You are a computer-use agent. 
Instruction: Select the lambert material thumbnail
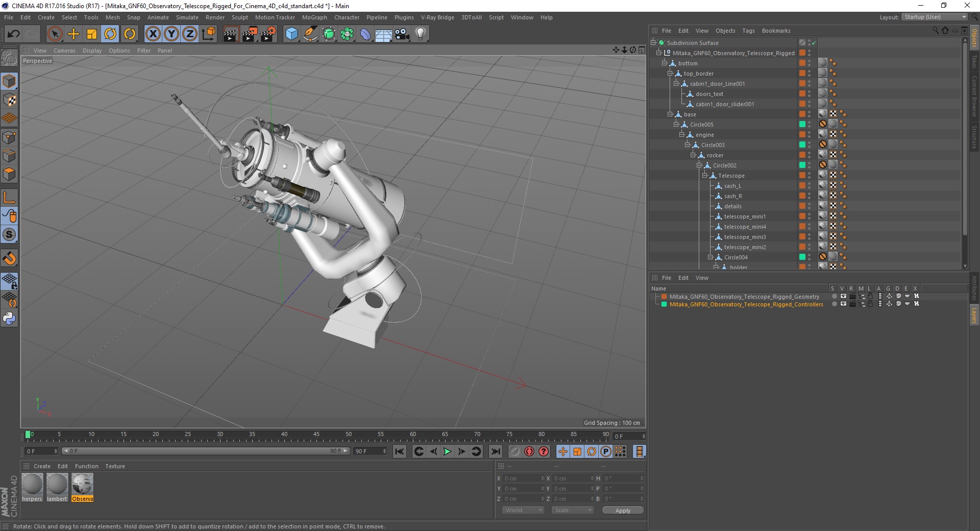point(57,488)
